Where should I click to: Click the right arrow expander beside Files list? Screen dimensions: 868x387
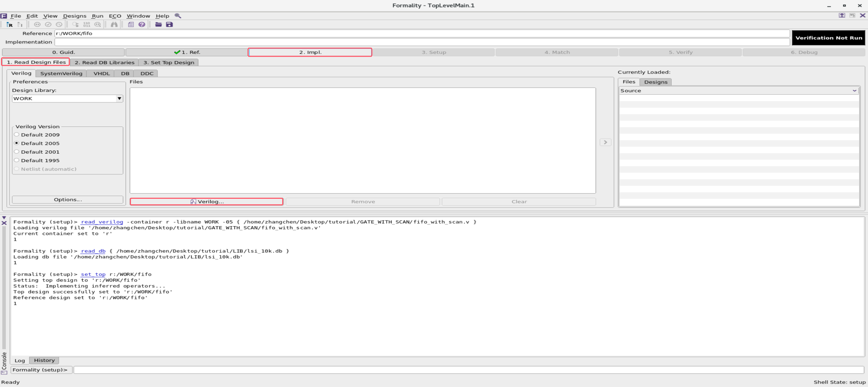point(605,142)
